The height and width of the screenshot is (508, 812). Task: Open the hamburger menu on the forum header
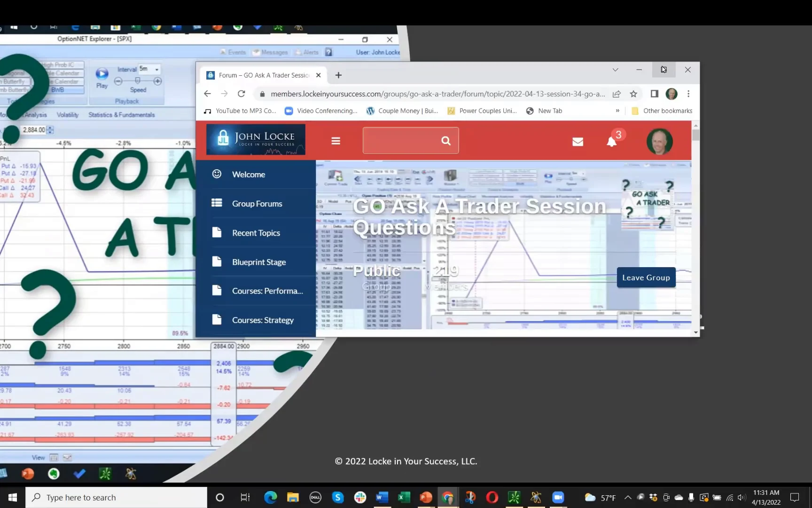tap(336, 141)
